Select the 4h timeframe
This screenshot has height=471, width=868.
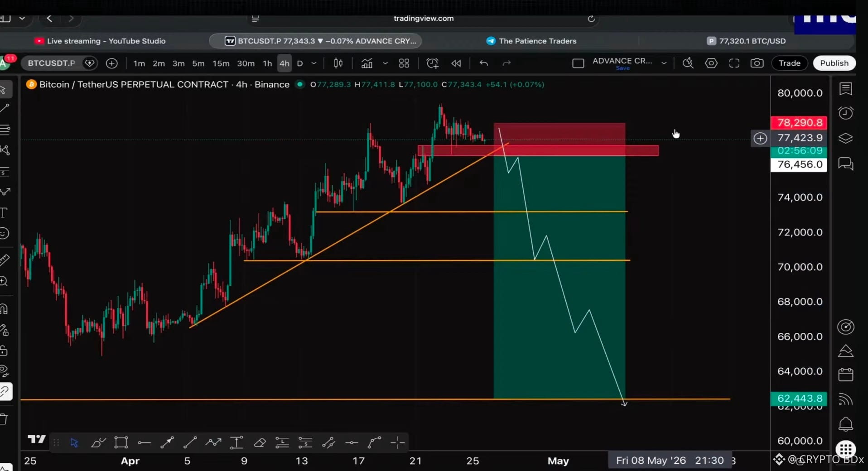coord(284,63)
